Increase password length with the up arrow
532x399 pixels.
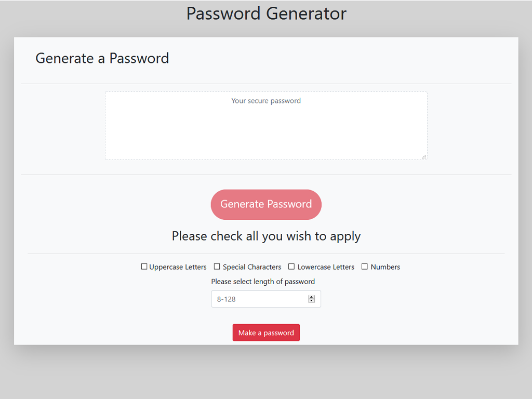point(312,297)
